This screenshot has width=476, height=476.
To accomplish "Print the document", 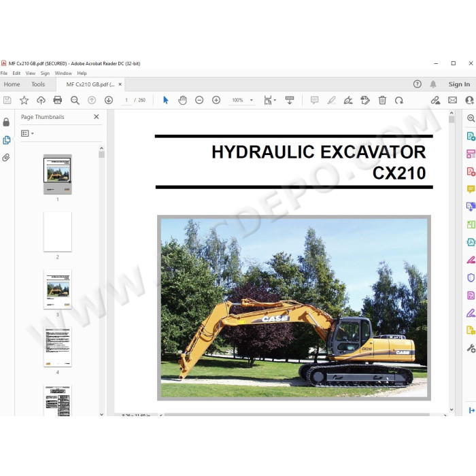I will point(58,100).
